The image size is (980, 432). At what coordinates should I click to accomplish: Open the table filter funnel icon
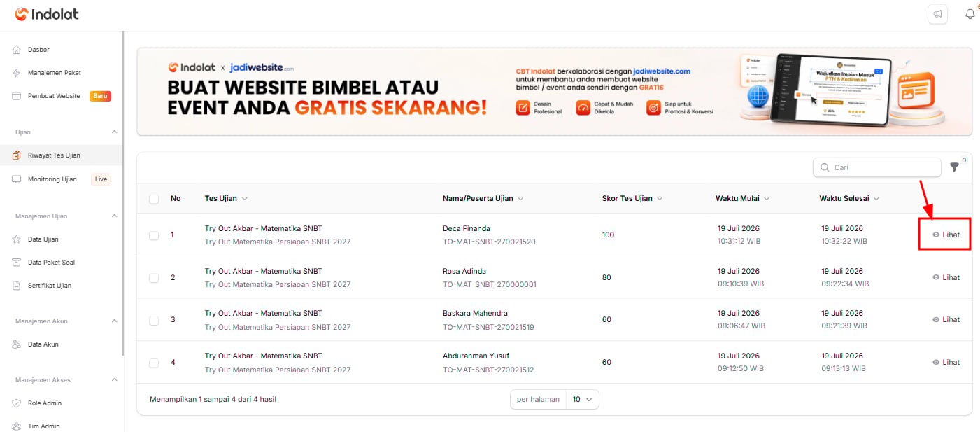[x=955, y=167]
